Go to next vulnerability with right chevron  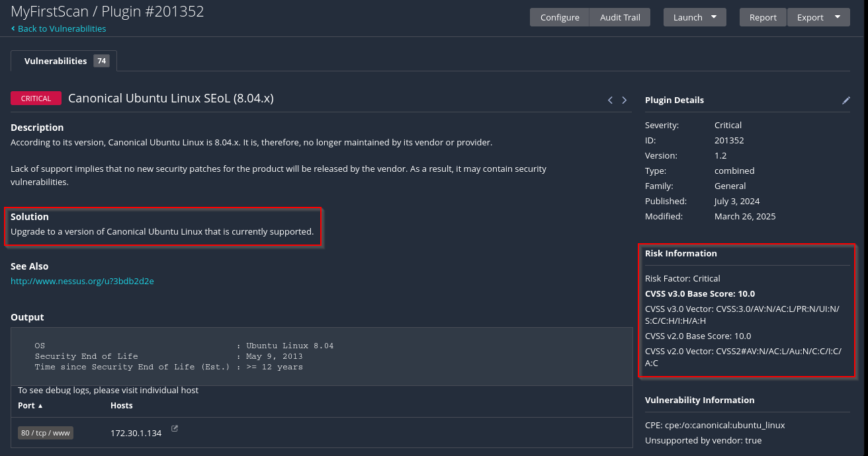click(x=624, y=100)
